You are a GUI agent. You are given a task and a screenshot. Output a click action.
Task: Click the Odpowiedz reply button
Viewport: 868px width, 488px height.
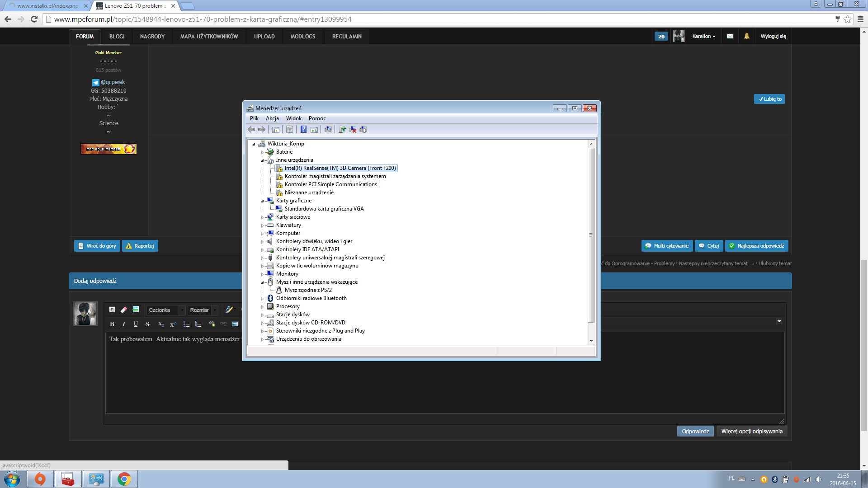(x=695, y=432)
